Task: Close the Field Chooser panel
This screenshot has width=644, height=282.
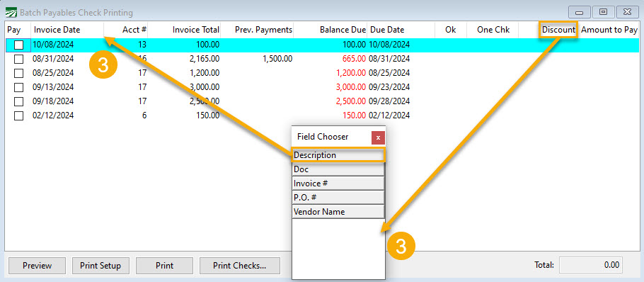Action: (x=378, y=137)
